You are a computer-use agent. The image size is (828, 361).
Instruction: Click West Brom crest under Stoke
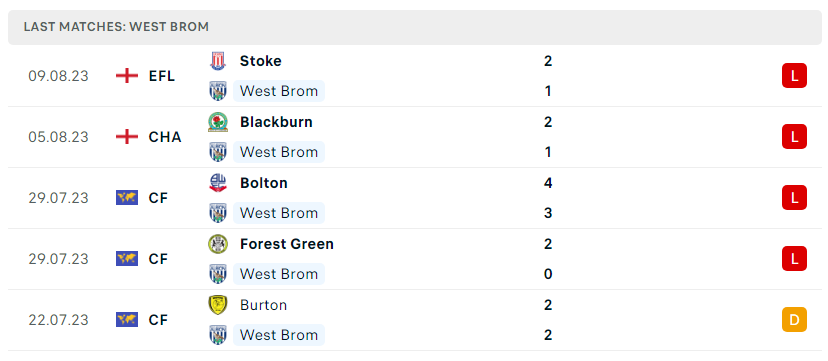coord(218,91)
